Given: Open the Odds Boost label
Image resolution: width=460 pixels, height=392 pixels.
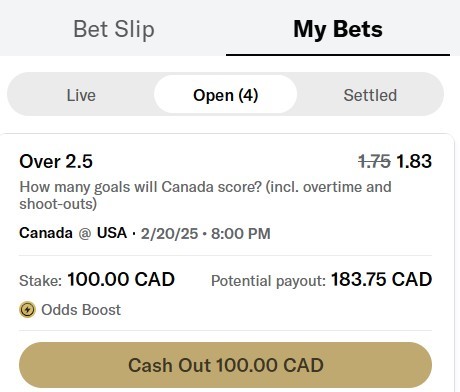Looking at the screenshot, I should [81, 310].
